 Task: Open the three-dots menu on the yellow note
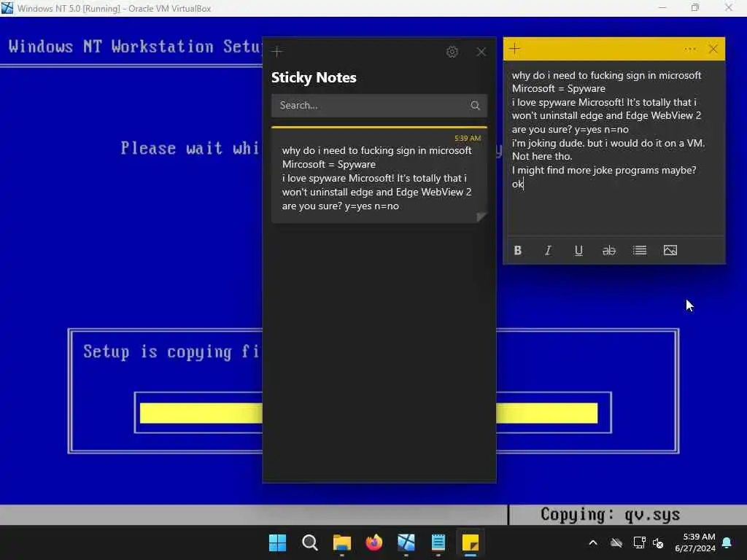(690, 49)
